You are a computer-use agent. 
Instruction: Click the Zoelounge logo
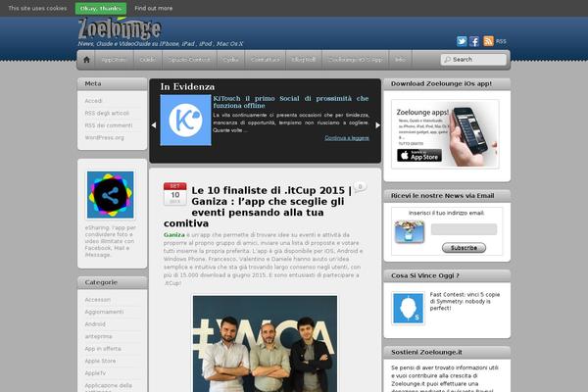pyautogui.click(x=120, y=28)
